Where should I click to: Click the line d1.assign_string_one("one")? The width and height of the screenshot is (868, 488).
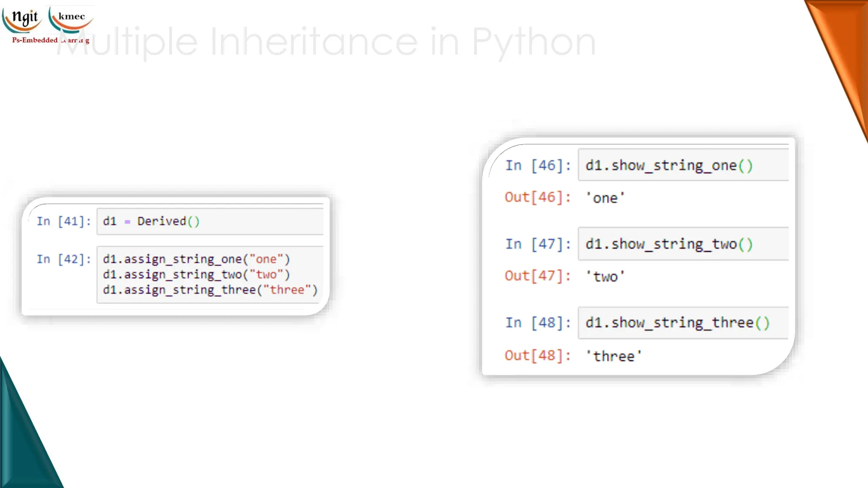pos(196,259)
